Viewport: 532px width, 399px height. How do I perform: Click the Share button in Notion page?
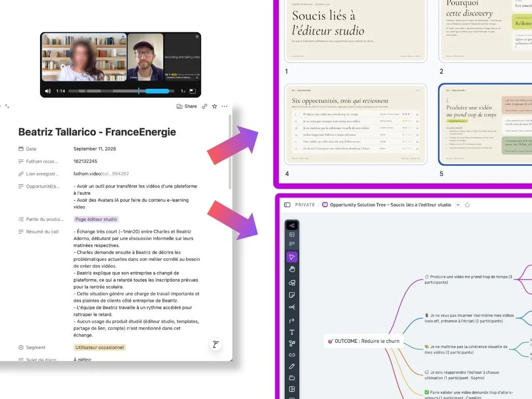(x=187, y=106)
